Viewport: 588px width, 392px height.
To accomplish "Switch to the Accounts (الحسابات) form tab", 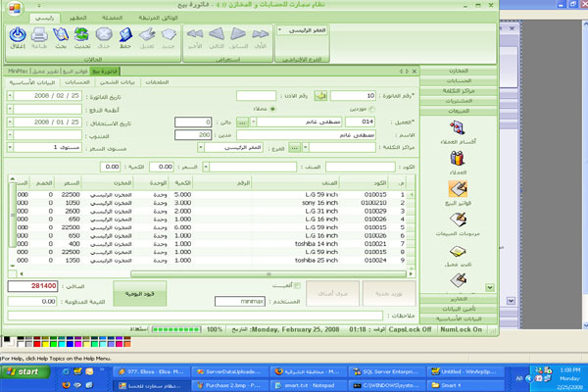I will pos(77,82).
